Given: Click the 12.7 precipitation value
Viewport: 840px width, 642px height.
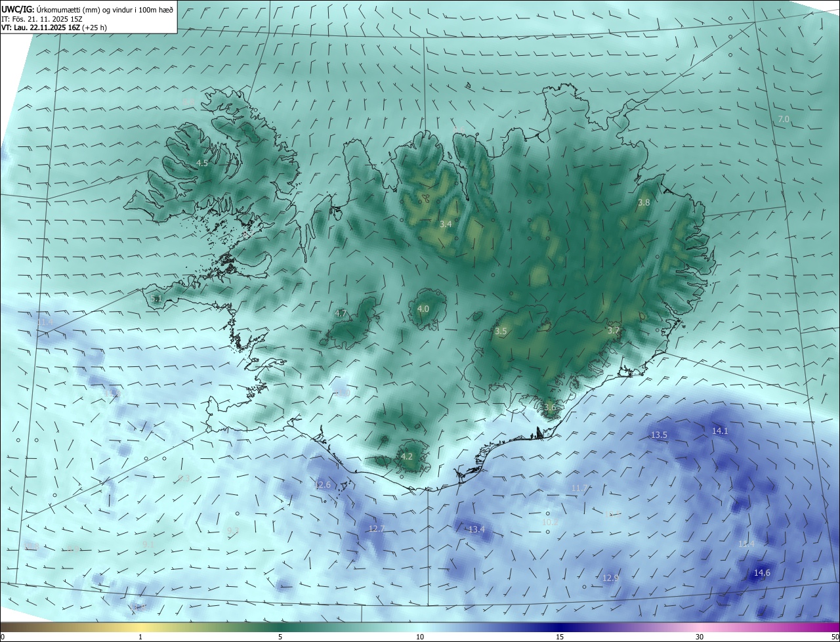Looking at the screenshot, I should pos(377,528).
